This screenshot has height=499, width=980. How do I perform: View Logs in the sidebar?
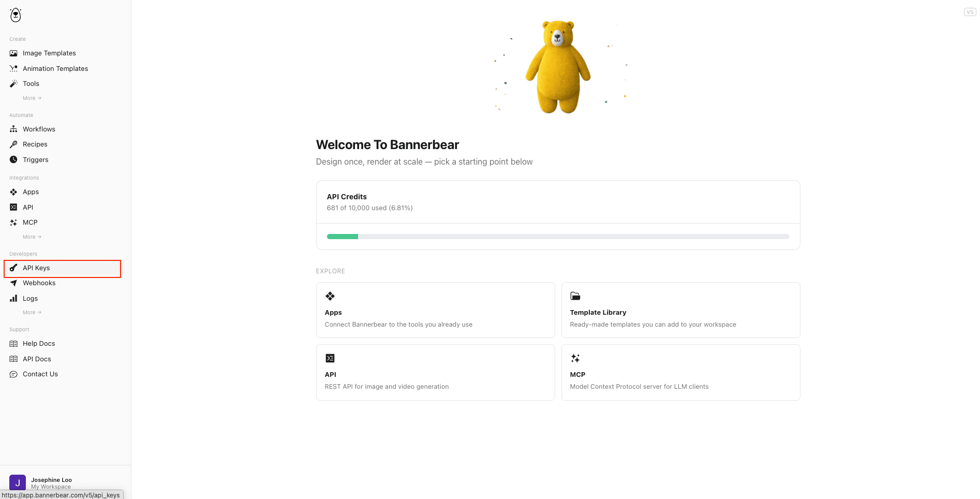click(30, 298)
